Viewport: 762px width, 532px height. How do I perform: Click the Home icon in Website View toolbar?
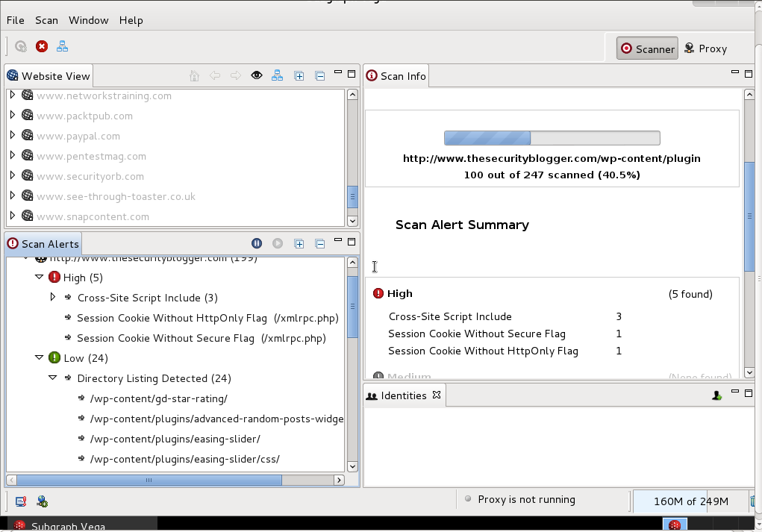click(194, 75)
